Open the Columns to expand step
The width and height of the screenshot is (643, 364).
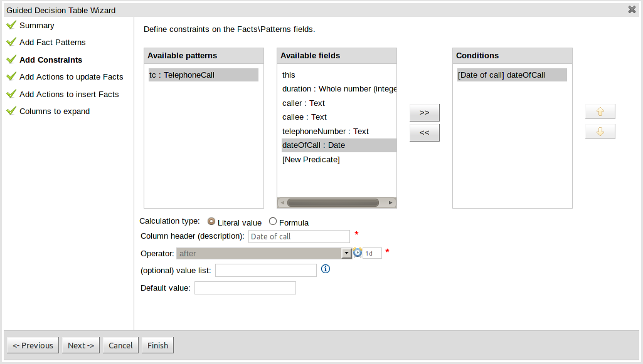(x=55, y=112)
